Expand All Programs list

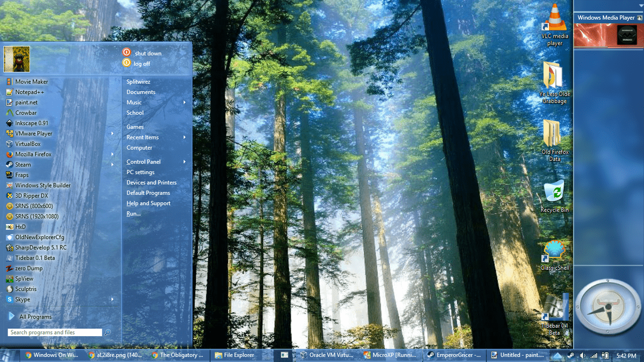coord(35,317)
